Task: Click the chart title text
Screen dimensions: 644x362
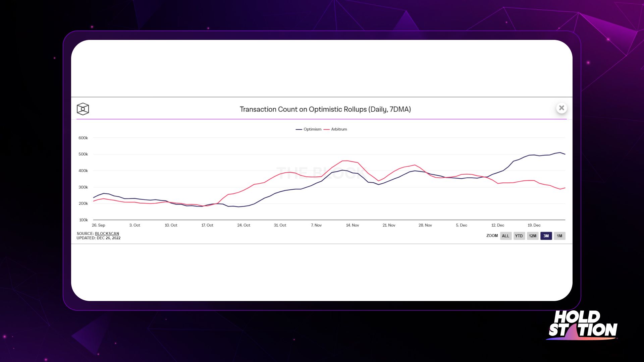Action: [325, 109]
